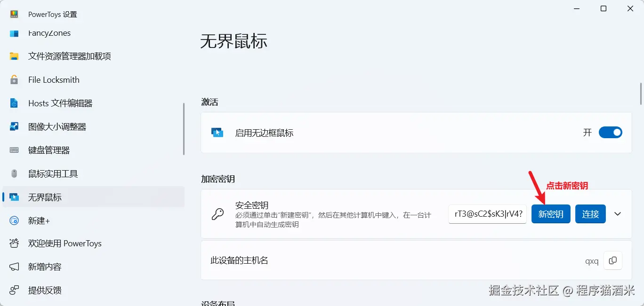The width and height of the screenshot is (644, 306).
Task: Click the 无界鼠标 page title
Action: tap(234, 41)
